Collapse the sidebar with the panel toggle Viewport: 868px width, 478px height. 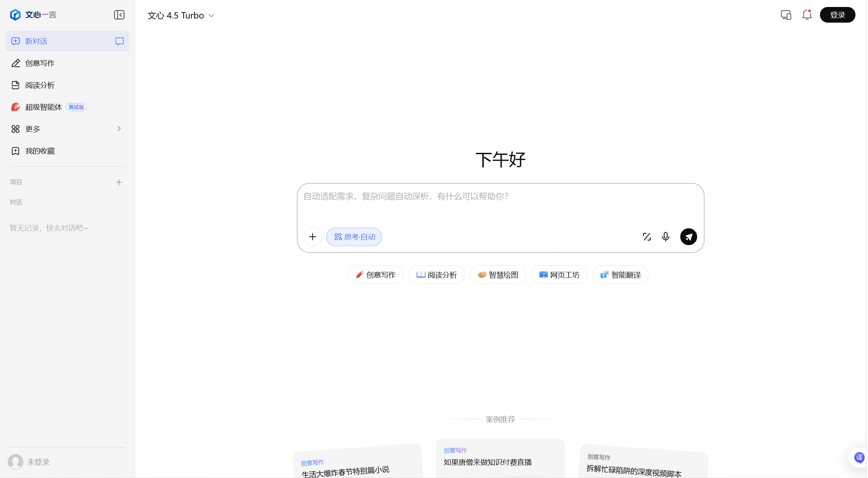pos(119,15)
